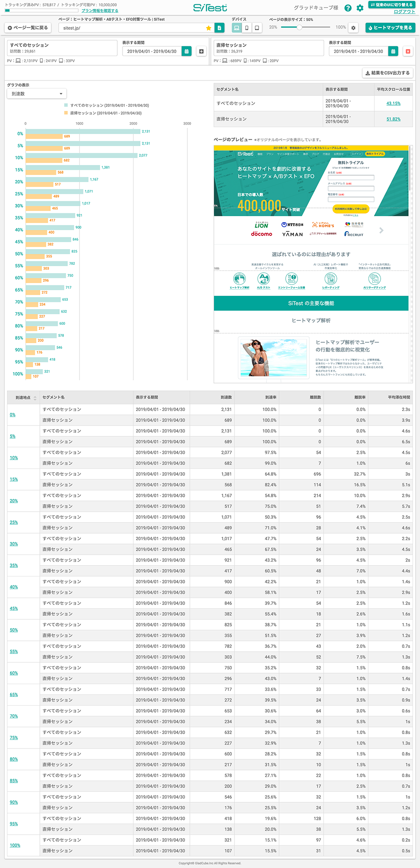This screenshot has width=420, height=868.
Task: Click the 10% reach point link in table
Action: tap(14, 458)
